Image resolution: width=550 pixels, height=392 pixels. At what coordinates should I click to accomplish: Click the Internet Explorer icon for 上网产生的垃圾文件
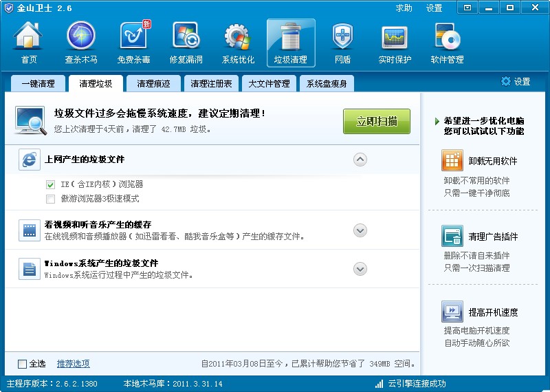(29, 160)
